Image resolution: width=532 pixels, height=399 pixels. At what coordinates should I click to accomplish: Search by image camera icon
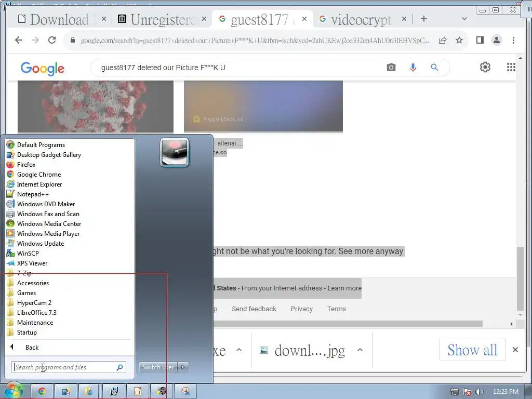(x=391, y=68)
